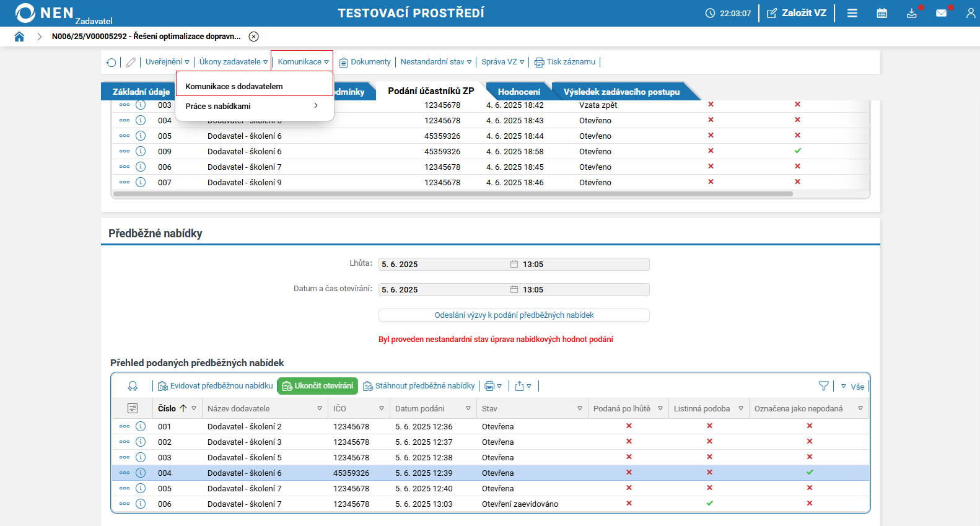The width and height of the screenshot is (980, 526).
Task: Open column settings icon in table header
Action: coord(133,408)
